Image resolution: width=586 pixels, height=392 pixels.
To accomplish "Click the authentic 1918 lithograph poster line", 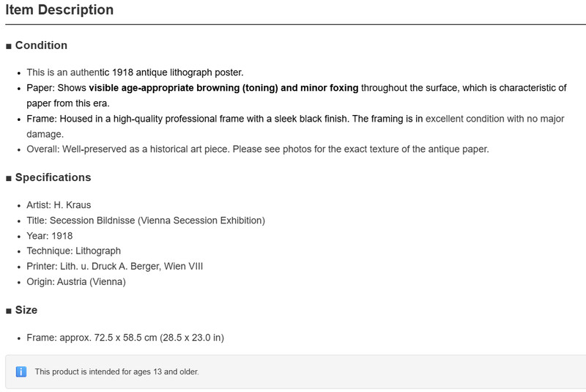I will pos(135,73).
